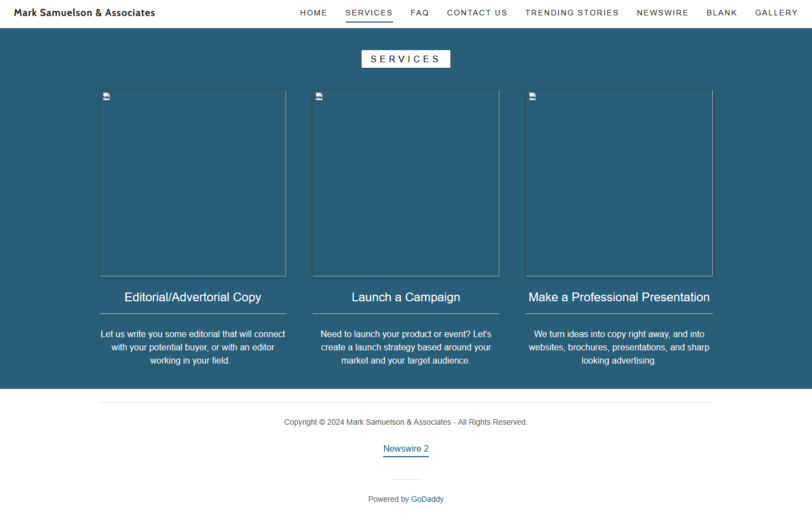
Task: Select the Blank menu item
Action: click(722, 13)
